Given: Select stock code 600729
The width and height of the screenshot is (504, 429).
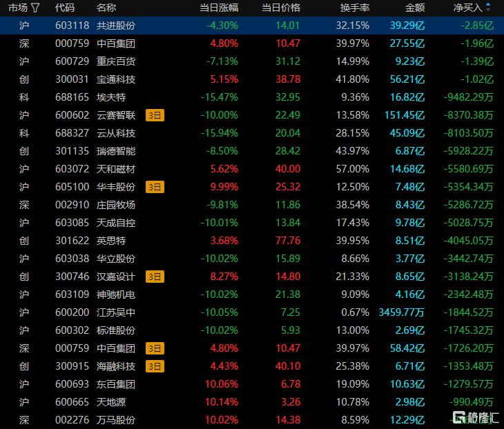Looking at the screenshot, I should pyautogui.click(x=72, y=61).
